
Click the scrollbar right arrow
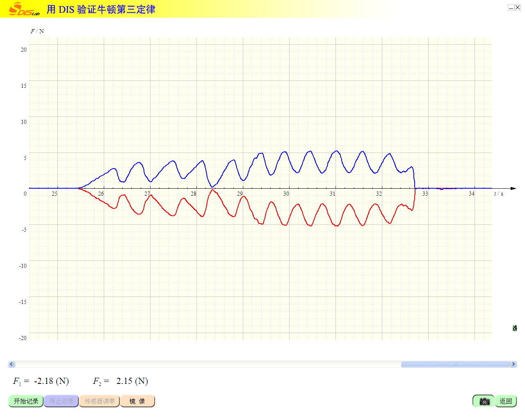tap(513, 364)
